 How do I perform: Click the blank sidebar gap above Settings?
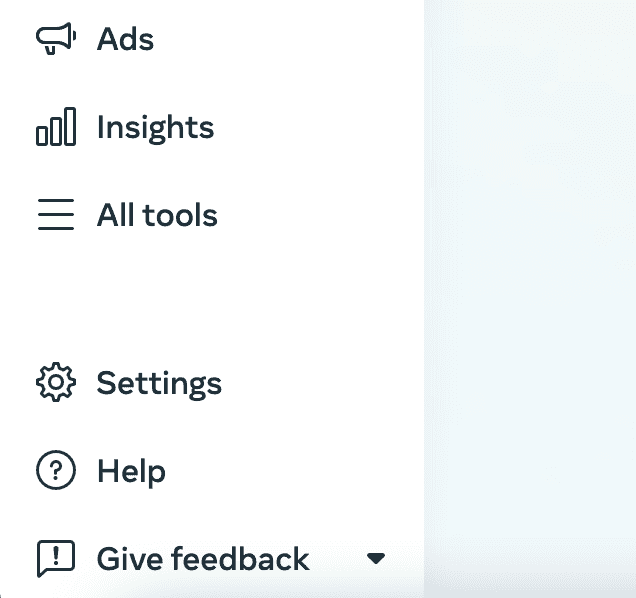[x=211, y=298]
